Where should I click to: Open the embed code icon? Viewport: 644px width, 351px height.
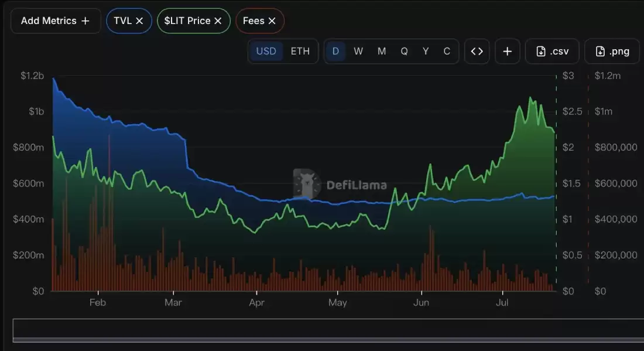click(x=477, y=52)
